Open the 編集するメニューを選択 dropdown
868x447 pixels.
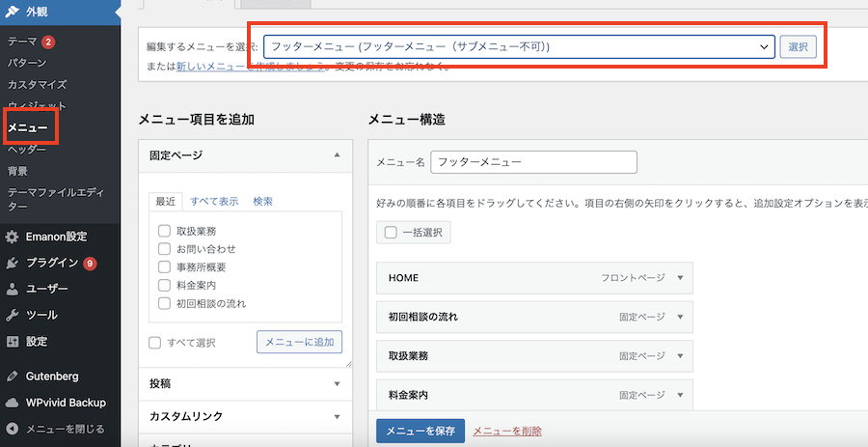click(519, 46)
